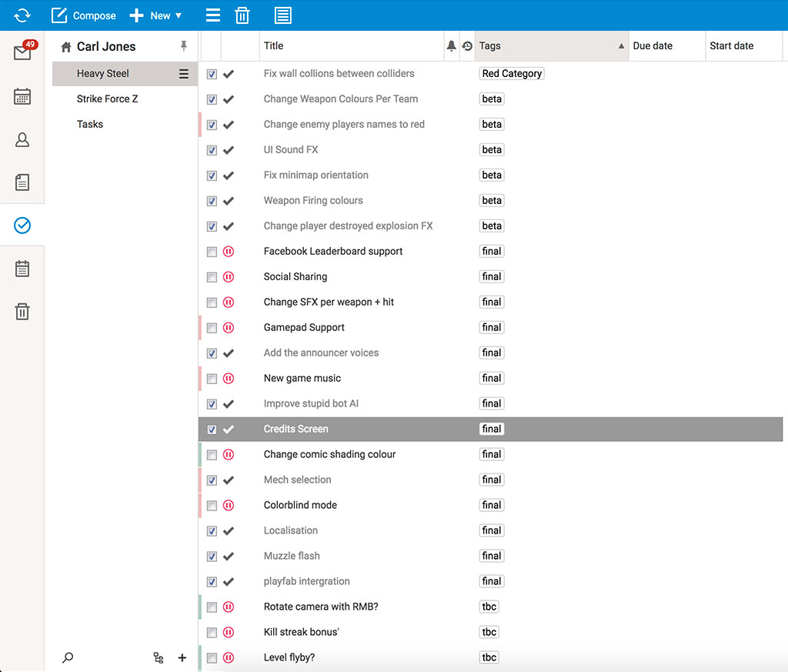Image resolution: width=788 pixels, height=672 pixels.
Task: Open Heavy Steel folder options menu
Action: (x=184, y=74)
